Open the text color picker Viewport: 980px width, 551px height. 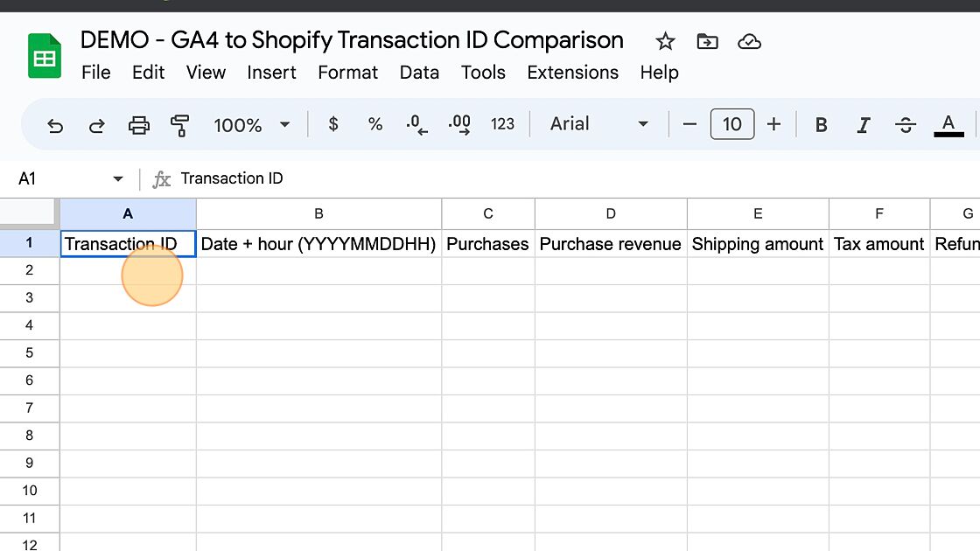coord(948,125)
